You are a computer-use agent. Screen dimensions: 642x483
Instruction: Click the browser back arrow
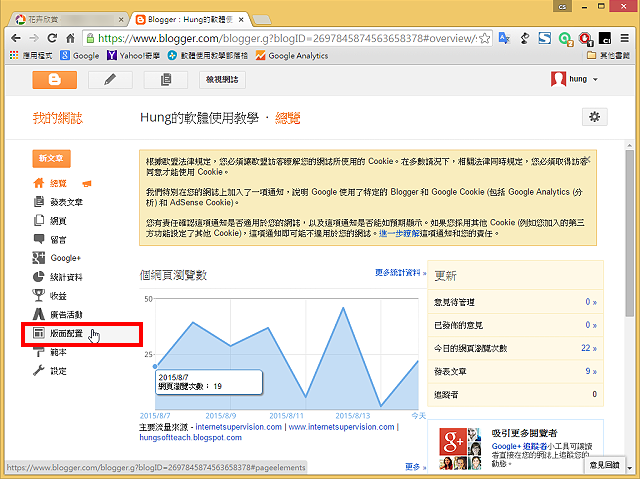tap(16, 38)
